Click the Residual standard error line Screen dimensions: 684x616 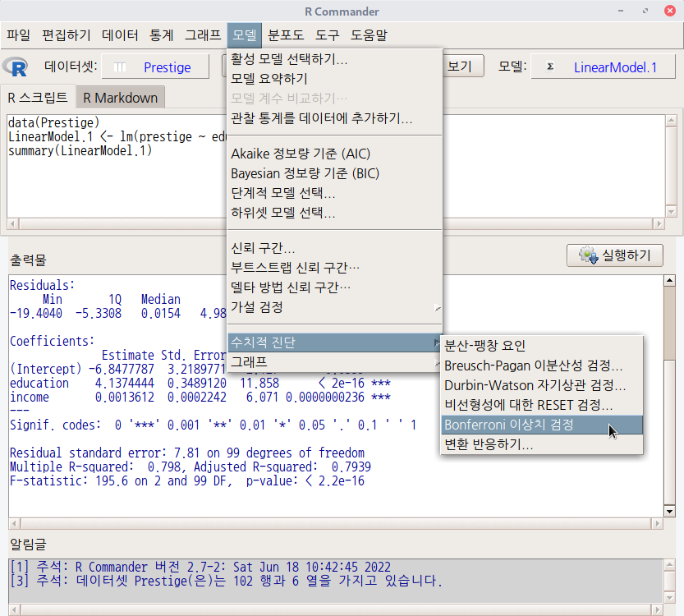coord(186,453)
